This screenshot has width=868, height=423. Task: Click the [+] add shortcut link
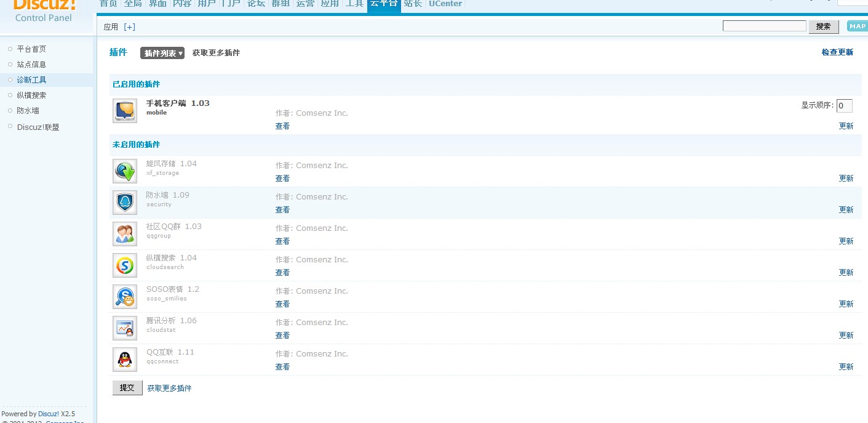click(x=129, y=27)
